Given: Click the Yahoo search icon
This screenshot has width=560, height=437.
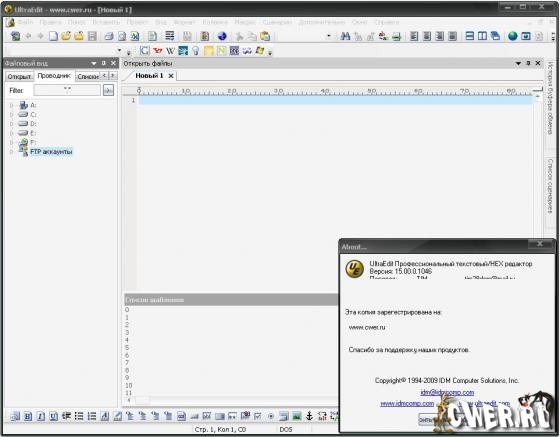Looking at the screenshot, I should pos(157,51).
